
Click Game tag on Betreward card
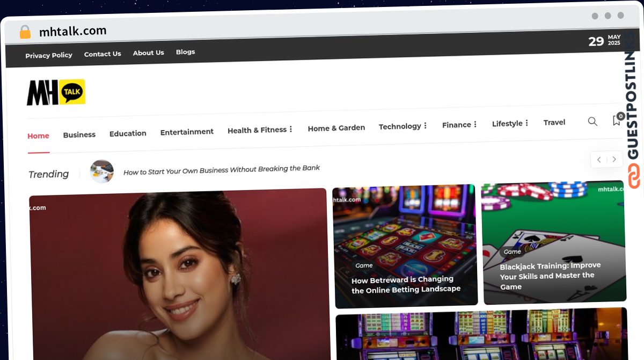pyautogui.click(x=364, y=265)
